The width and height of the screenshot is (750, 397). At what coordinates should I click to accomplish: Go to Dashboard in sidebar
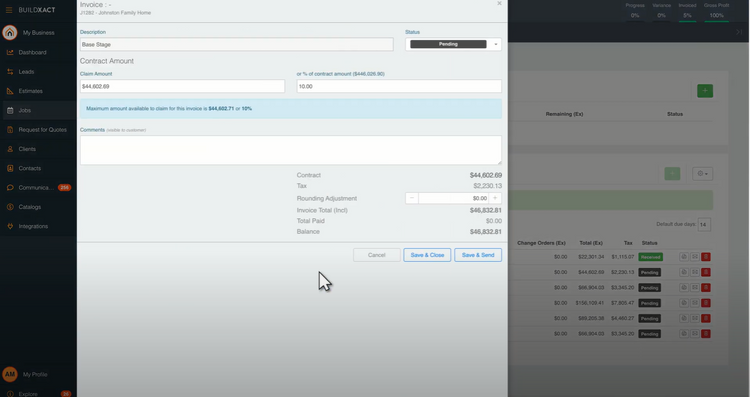pos(32,52)
